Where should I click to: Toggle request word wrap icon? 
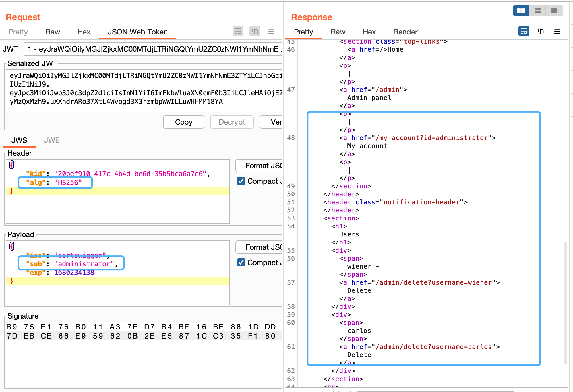point(238,31)
